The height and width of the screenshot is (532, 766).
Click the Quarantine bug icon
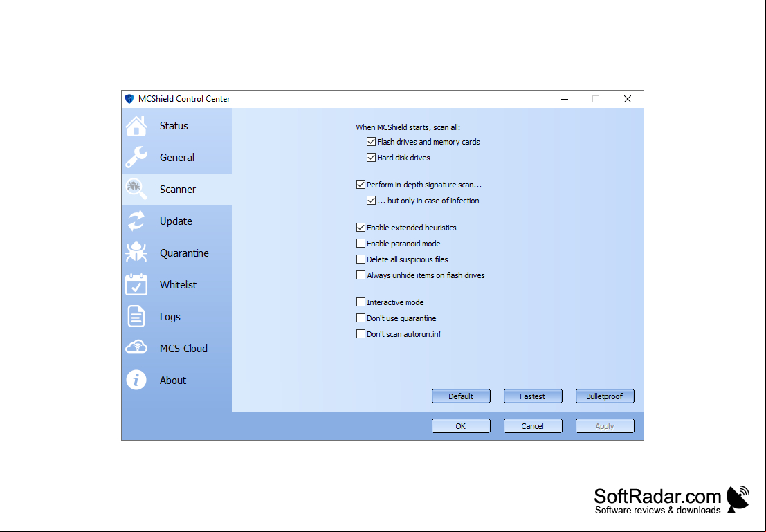click(136, 253)
